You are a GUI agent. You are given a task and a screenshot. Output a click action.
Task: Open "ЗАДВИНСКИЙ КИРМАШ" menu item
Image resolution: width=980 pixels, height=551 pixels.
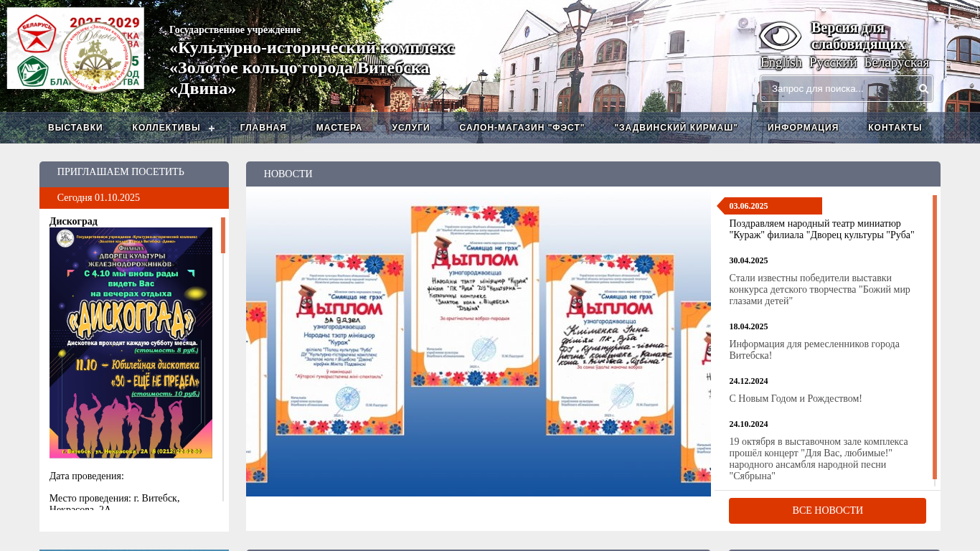(x=677, y=128)
